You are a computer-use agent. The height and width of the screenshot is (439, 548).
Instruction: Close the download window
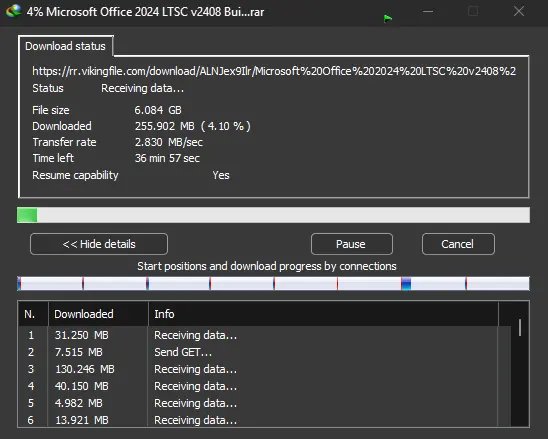coord(519,11)
